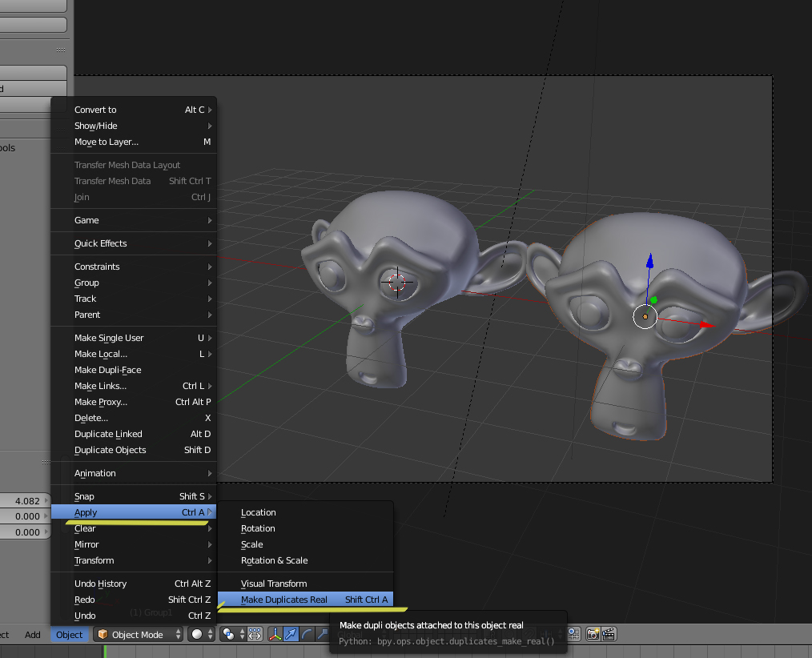This screenshot has width=812, height=658.
Task: Click the manipulate center points icon
Action: click(x=255, y=635)
